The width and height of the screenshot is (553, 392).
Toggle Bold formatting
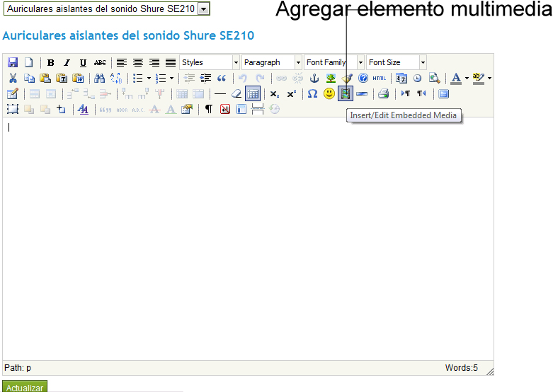(x=51, y=63)
